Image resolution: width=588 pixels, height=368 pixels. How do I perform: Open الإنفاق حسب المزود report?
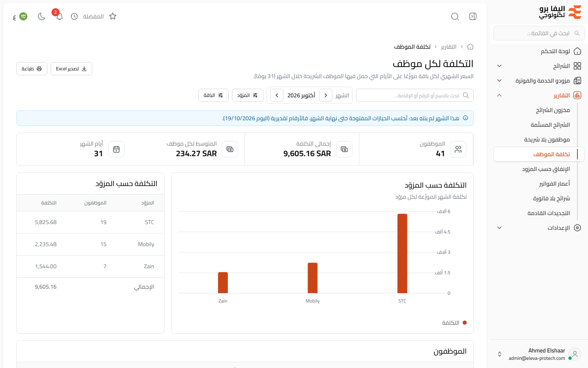tap(546, 169)
